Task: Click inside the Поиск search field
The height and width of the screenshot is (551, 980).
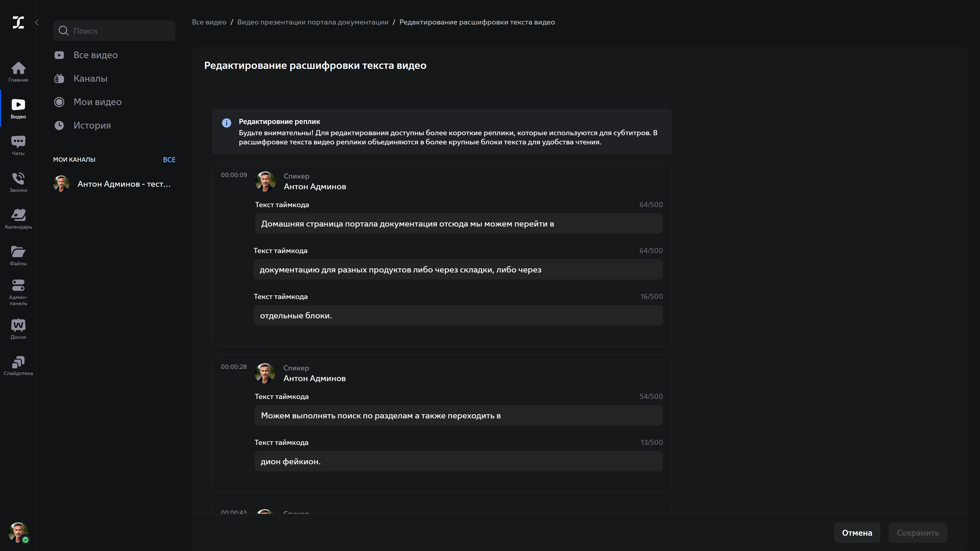Action: point(114,30)
